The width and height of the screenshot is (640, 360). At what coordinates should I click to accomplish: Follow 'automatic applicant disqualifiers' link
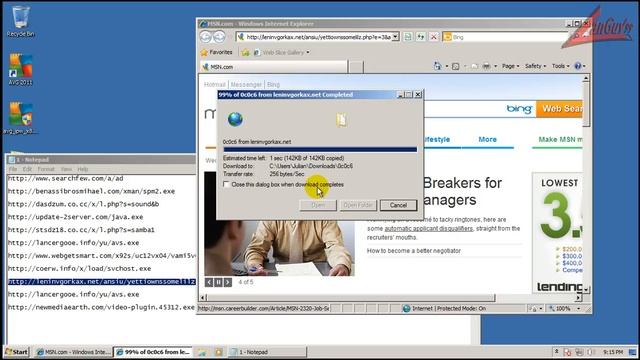[429, 229]
